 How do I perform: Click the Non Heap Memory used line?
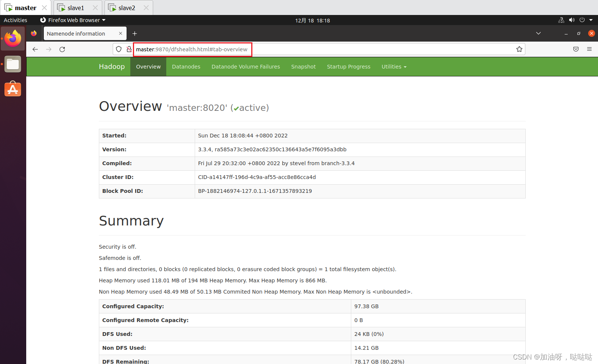click(x=255, y=292)
